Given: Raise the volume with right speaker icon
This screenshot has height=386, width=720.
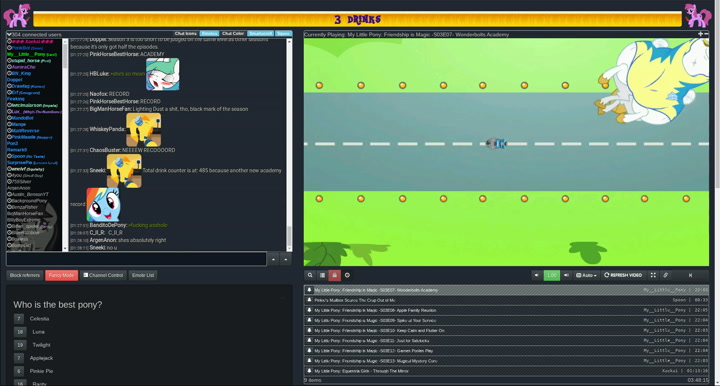Looking at the screenshot, I should (566, 275).
